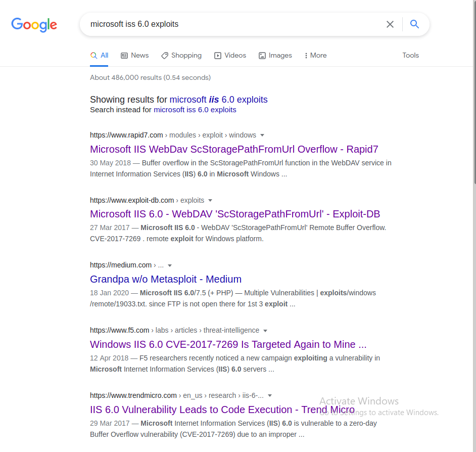Open Rapid7 ScStoragePathFromUrl Overflow result

point(234,149)
